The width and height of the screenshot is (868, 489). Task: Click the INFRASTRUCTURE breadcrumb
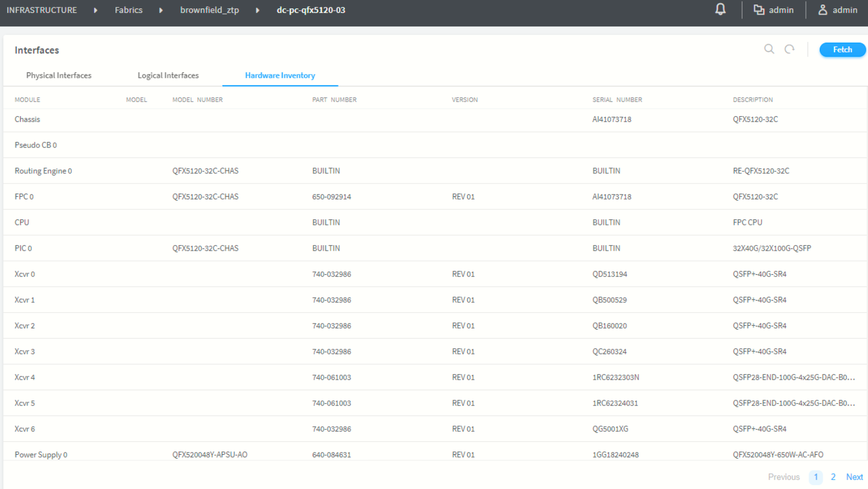coord(42,10)
